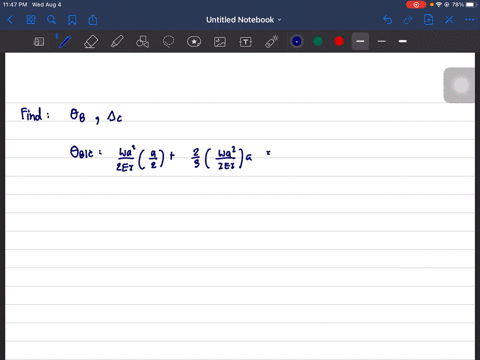This screenshot has height=360, width=480.
Task: Choose the green pen color
Action: click(318, 41)
